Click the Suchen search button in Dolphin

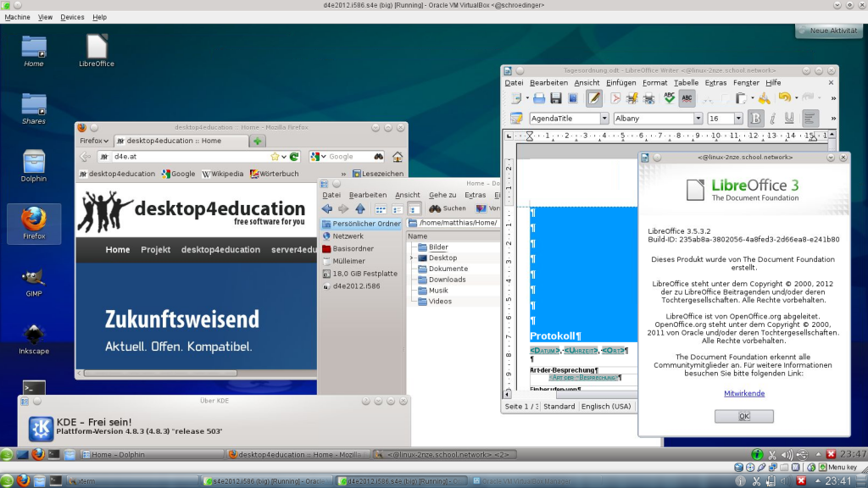click(448, 208)
